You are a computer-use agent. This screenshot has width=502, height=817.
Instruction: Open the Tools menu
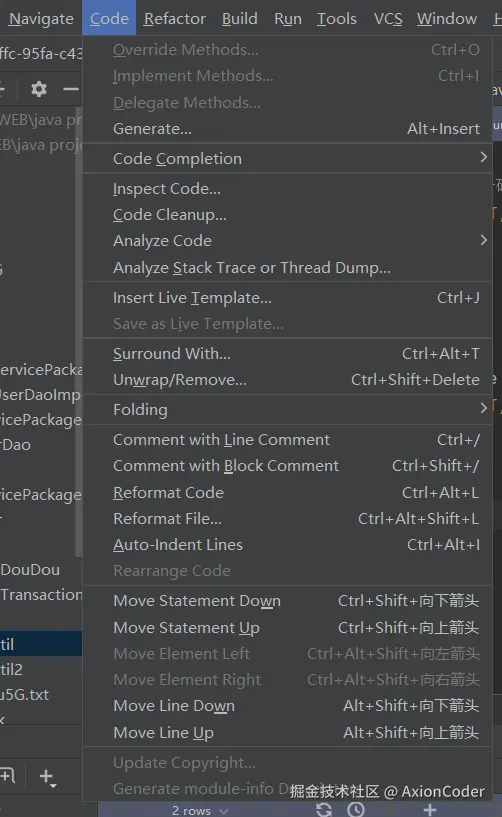pyautogui.click(x=337, y=19)
